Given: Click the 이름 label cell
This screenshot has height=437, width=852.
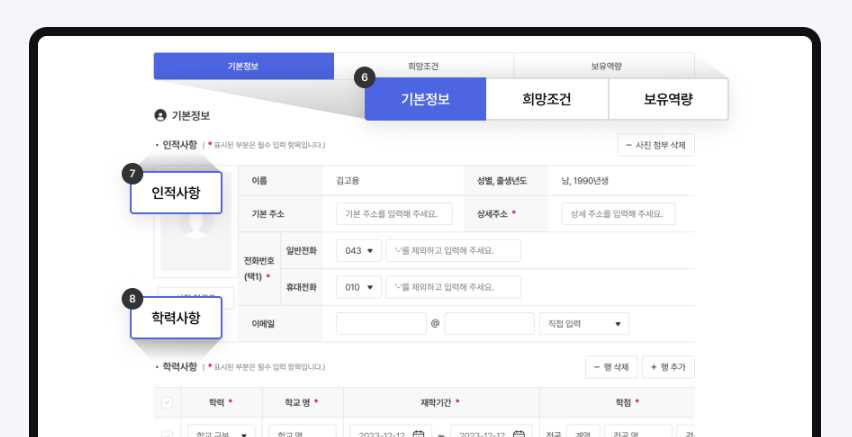Looking at the screenshot, I should coord(280,181).
